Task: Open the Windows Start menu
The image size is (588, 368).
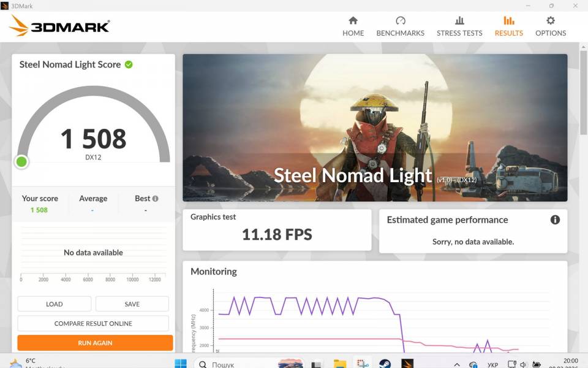Action: [181, 363]
